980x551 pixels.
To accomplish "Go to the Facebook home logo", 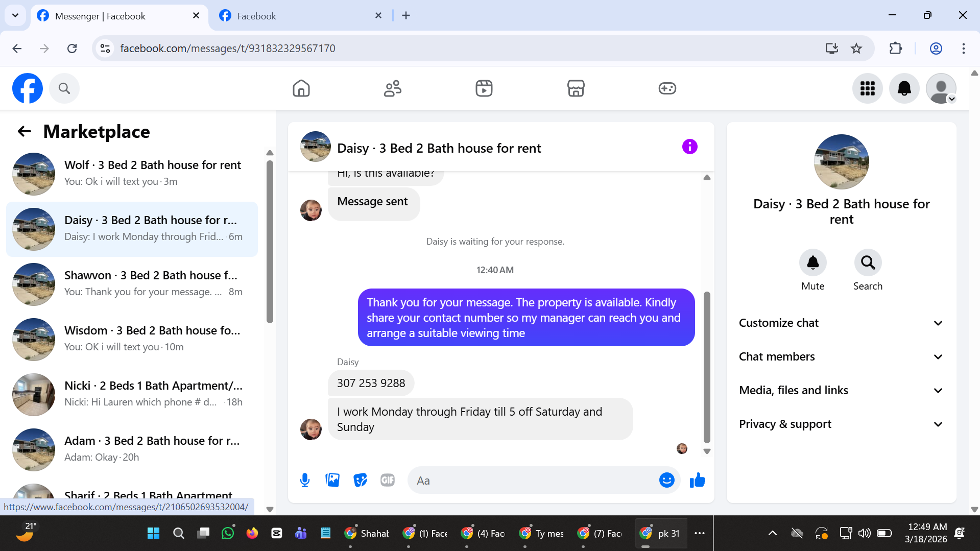I will pos(28,88).
